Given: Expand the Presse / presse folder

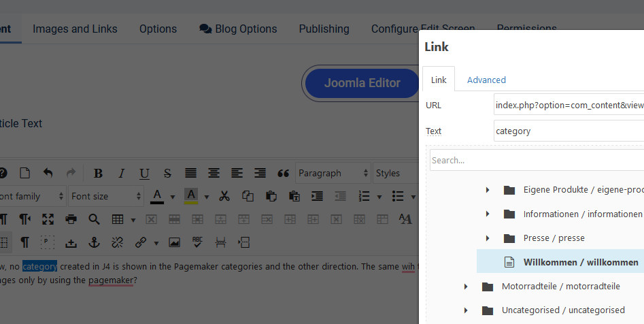Looking at the screenshot, I should pos(488,238).
